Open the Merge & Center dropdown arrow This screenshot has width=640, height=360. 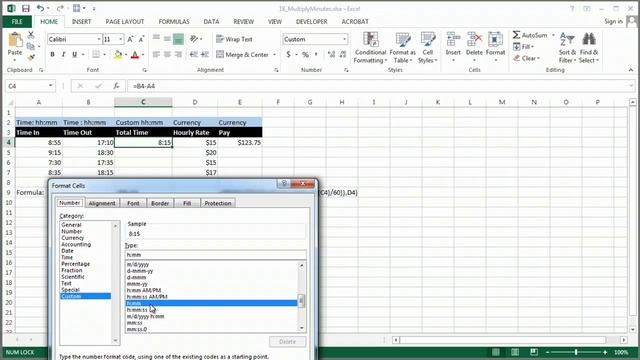pyautogui.click(x=275, y=54)
